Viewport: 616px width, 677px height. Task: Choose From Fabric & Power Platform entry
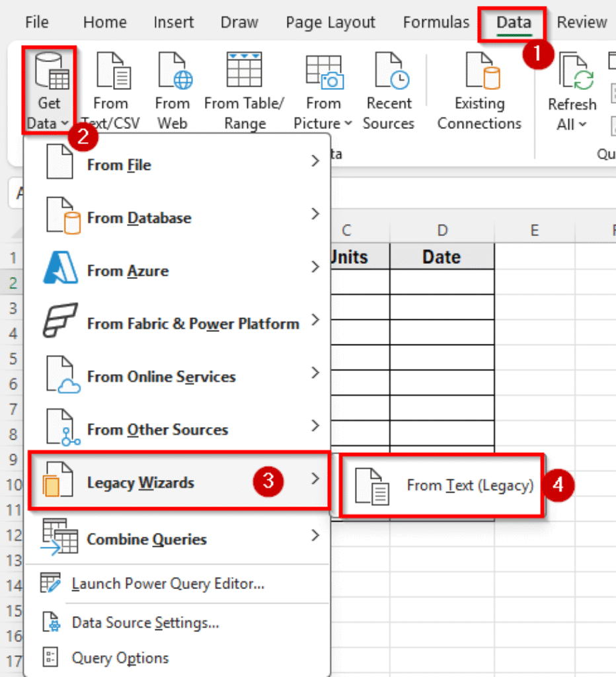(177, 322)
